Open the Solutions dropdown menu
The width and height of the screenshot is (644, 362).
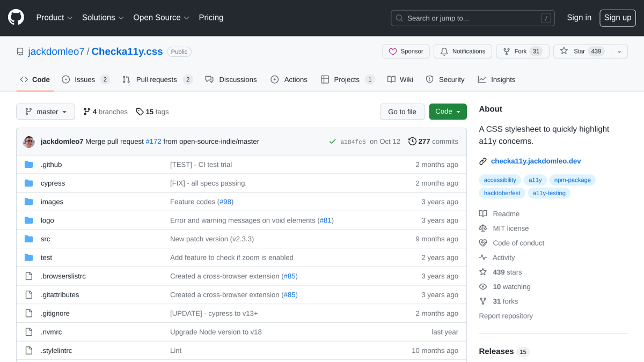pyautogui.click(x=103, y=18)
